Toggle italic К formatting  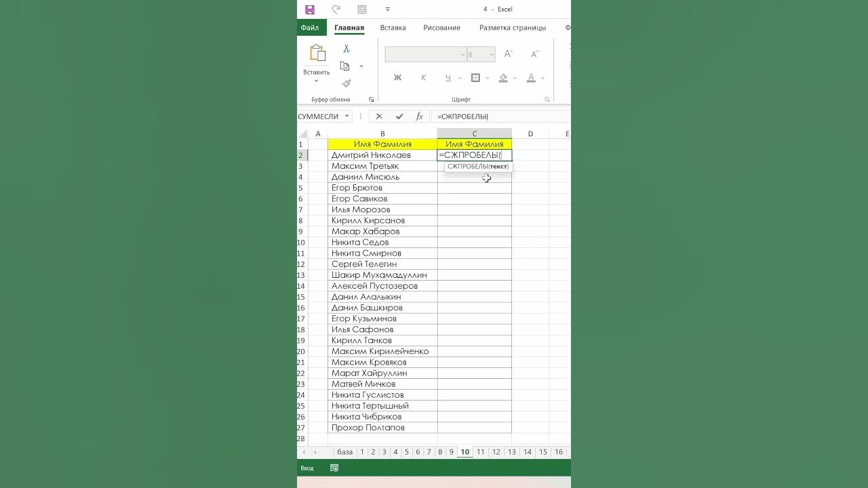coord(424,78)
